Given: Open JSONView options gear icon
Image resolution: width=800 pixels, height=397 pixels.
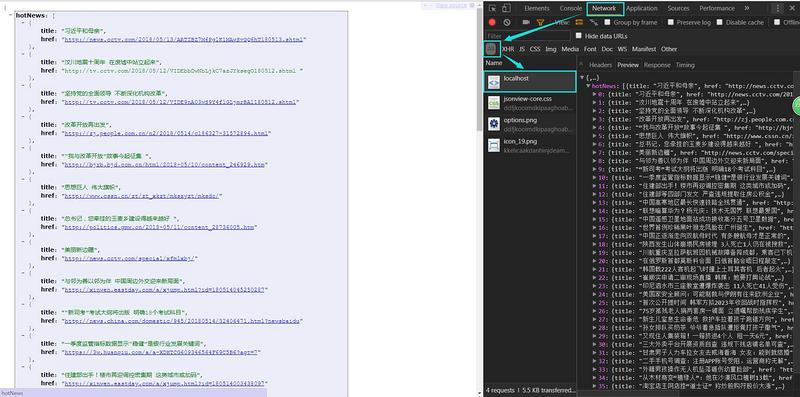Looking at the screenshot, I should [x=472, y=5].
